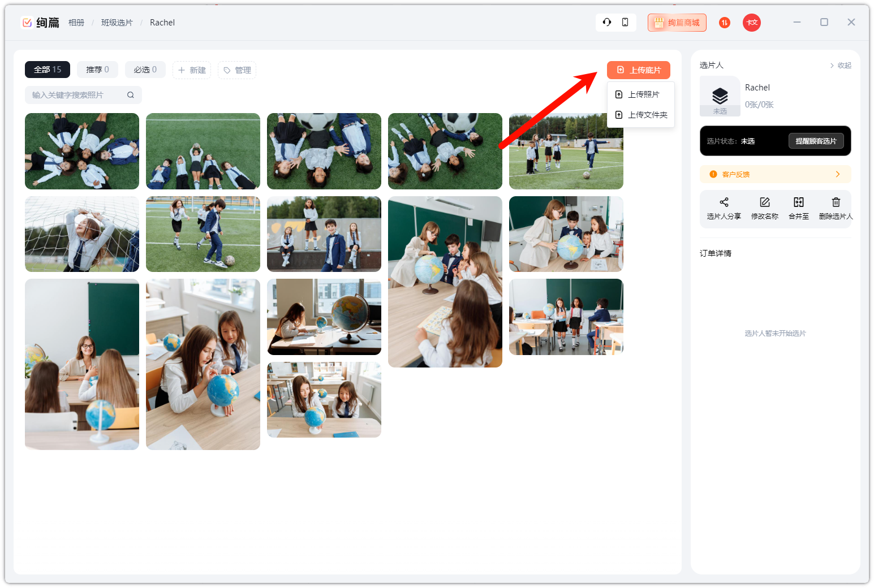Toggle the 上传底片 dropdown button
This screenshot has width=874, height=588.
point(638,70)
